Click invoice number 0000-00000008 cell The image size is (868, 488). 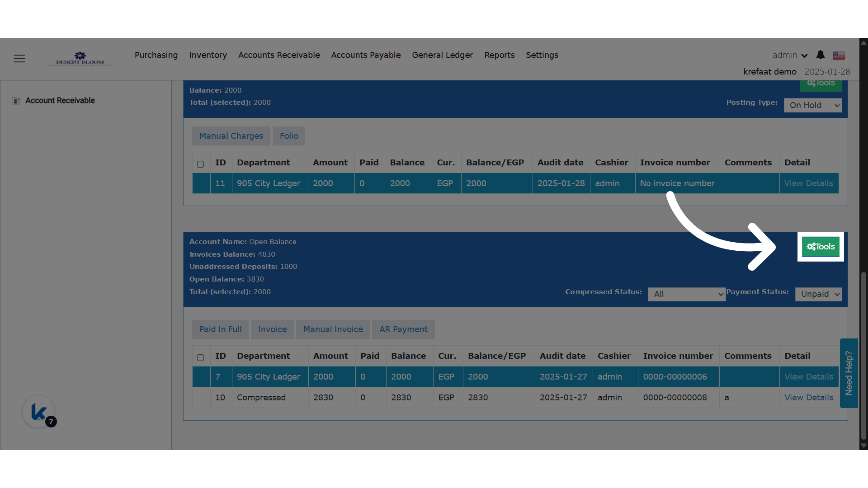click(x=679, y=398)
